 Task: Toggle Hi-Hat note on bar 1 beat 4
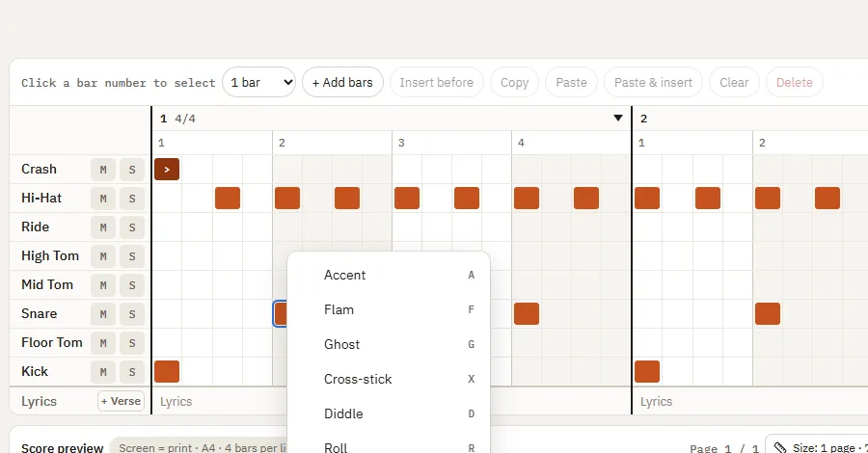tap(527, 198)
